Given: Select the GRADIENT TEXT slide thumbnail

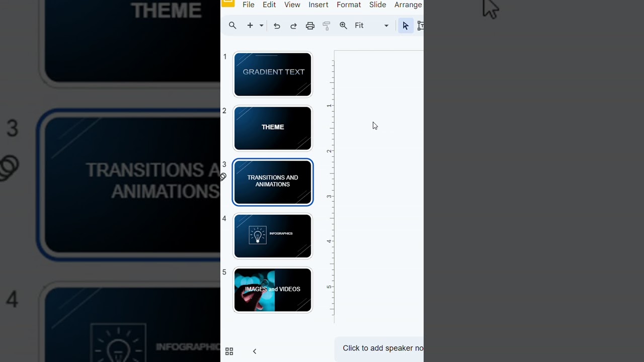Looking at the screenshot, I should pyautogui.click(x=273, y=74).
